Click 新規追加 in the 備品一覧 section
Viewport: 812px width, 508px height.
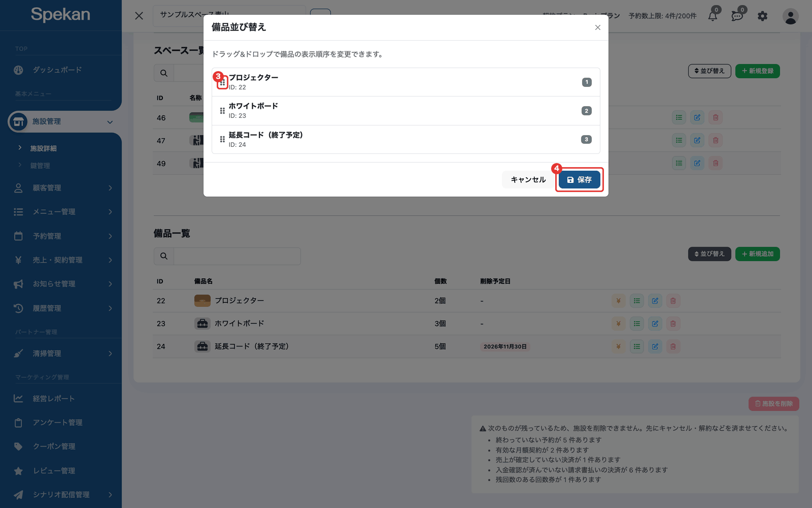pos(757,254)
